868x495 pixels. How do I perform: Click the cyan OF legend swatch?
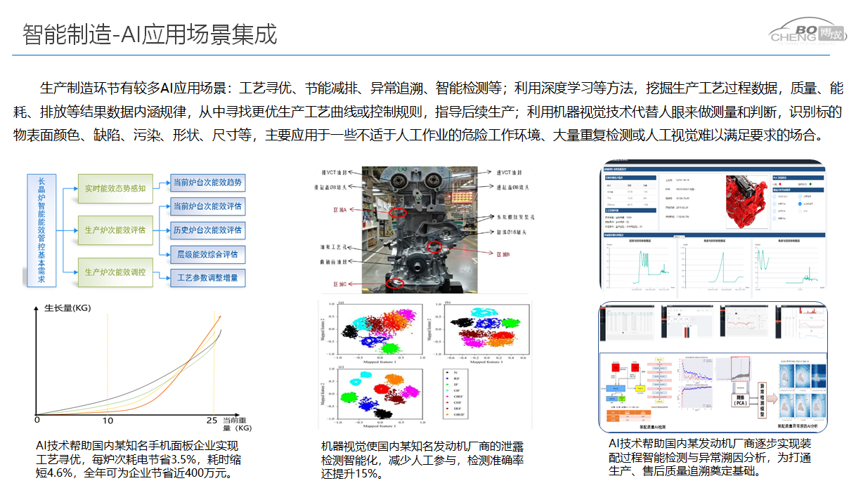point(447,390)
